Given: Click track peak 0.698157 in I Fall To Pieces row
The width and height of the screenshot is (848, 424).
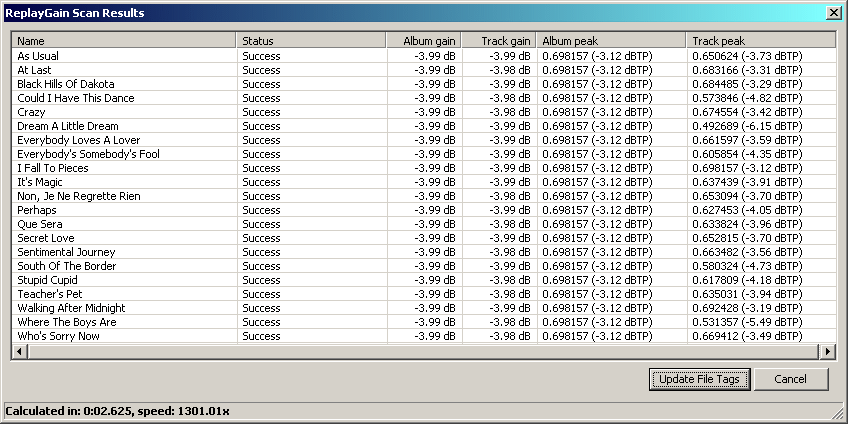Looking at the screenshot, I should (x=747, y=168).
